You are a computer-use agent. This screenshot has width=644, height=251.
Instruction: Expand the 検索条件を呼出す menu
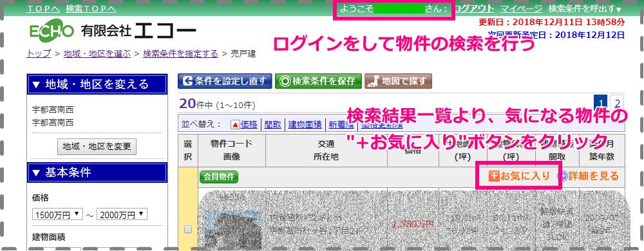click(x=585, y=8)
